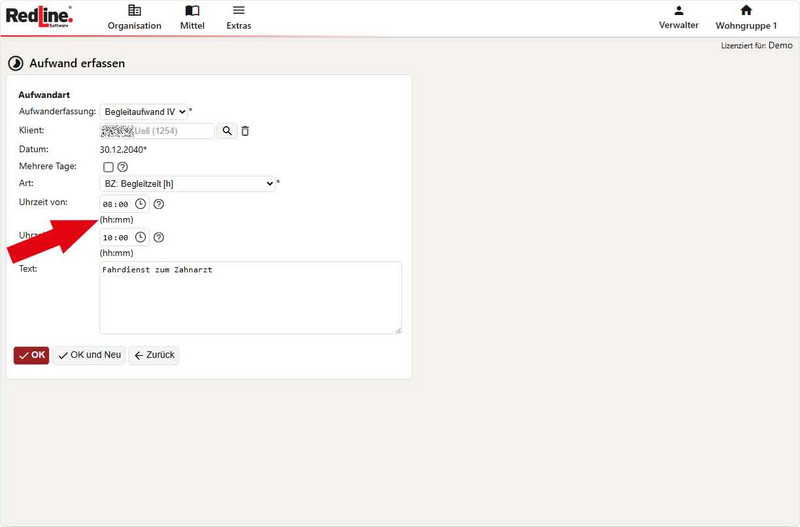The width and height of the screenshot is (800, 527).
Task: Click the trash icon to clear client
Action: click(x=245, y=131)
